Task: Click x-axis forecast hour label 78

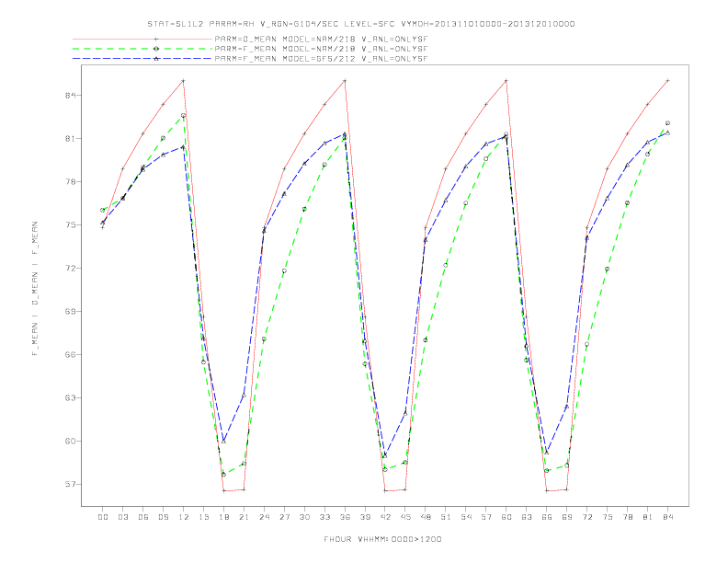Action: [x=628, y=517]
